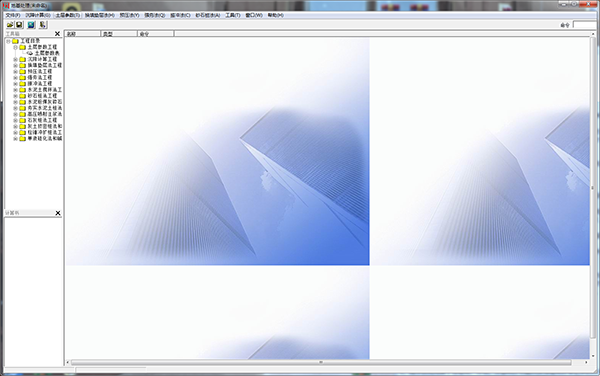Screen dimensions: 600x376
Task: Close the 工具箱 panel with its X
Action: (x=57, y=34)
